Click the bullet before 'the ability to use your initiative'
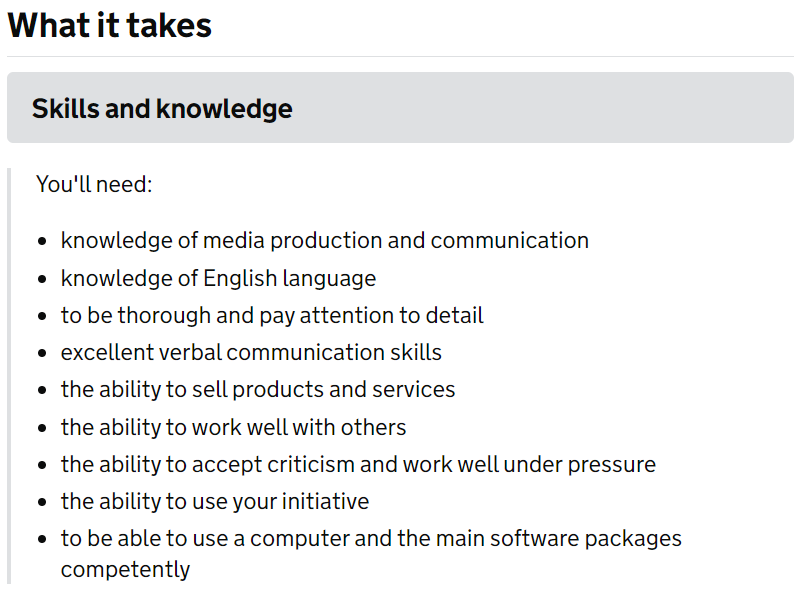 42,502
